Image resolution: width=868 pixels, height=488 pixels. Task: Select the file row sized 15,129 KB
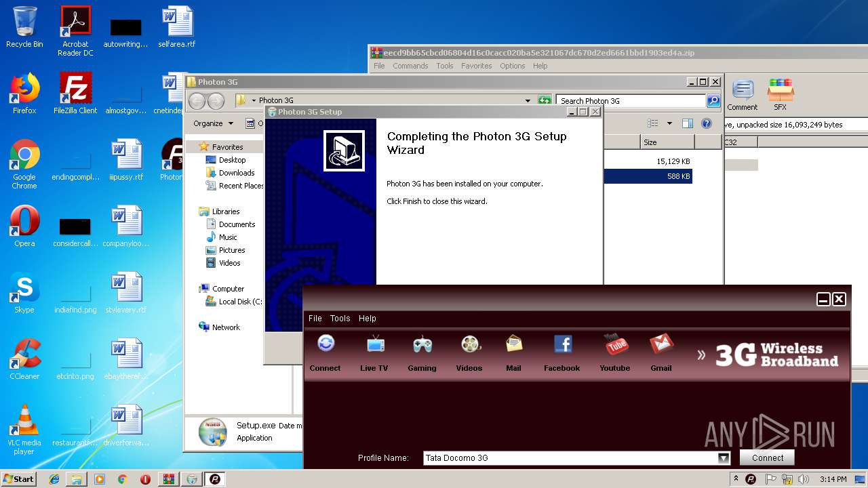point(648,161)
